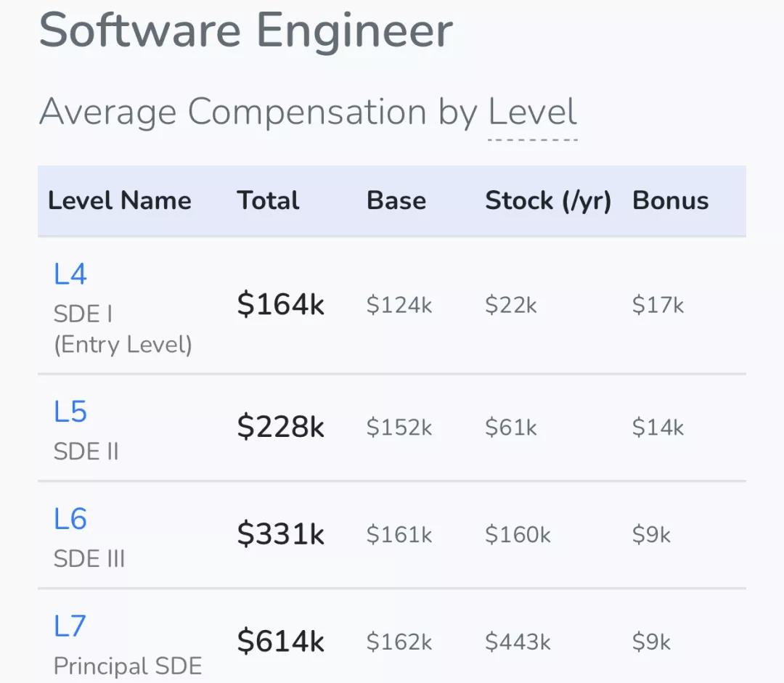Open the L6 level link

(70, 519)
